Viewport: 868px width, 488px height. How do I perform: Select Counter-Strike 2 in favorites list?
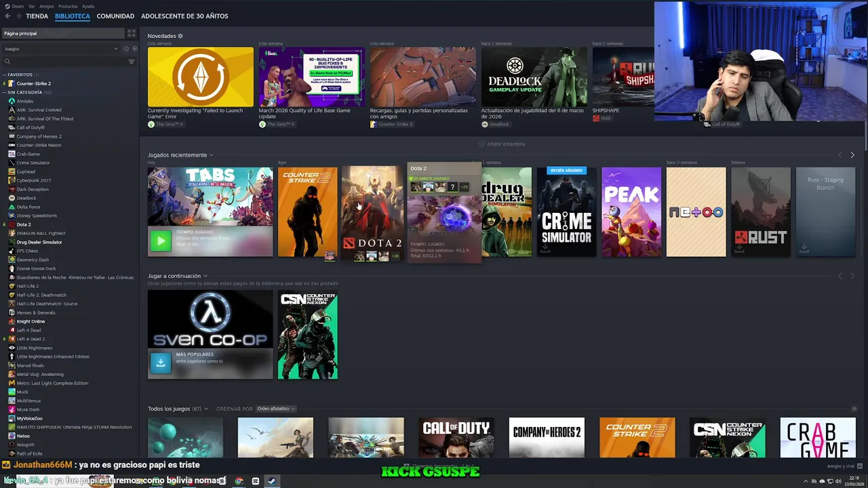click(x=34, y=83)
